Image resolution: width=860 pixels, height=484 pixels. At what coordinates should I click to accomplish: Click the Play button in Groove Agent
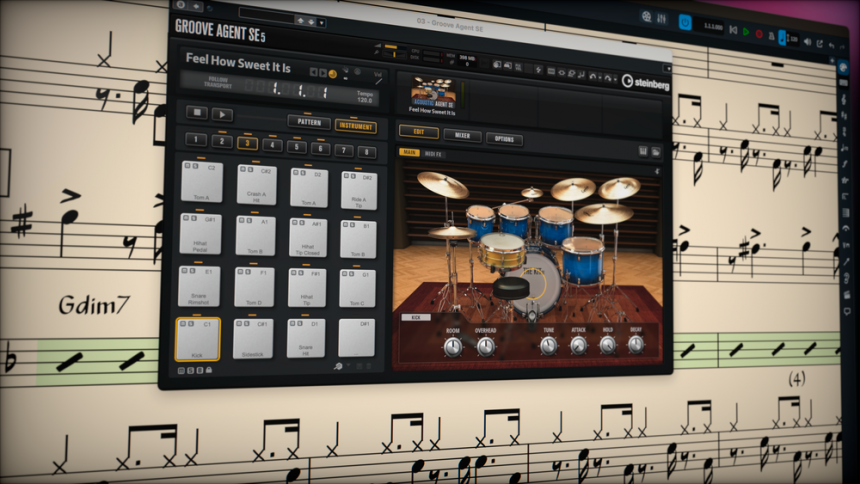[x=222, y=114]
